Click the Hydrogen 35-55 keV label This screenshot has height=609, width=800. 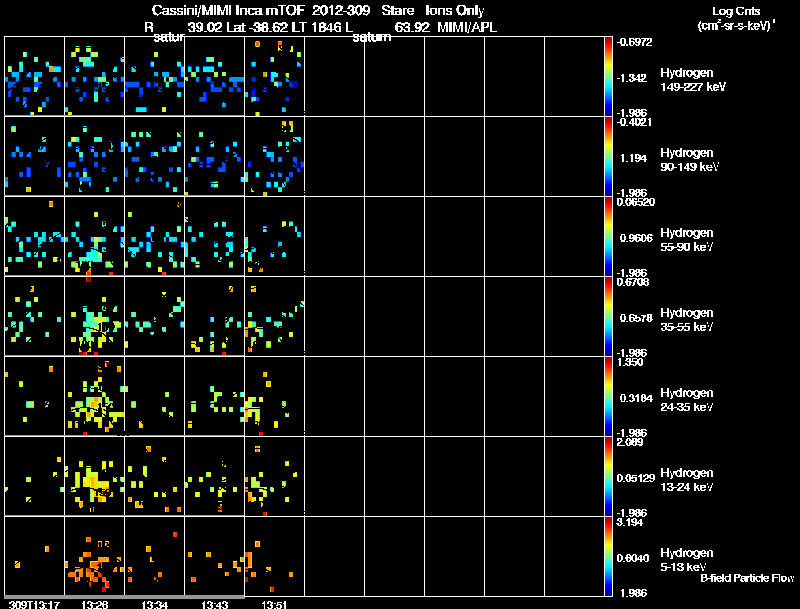click(687, 320)
